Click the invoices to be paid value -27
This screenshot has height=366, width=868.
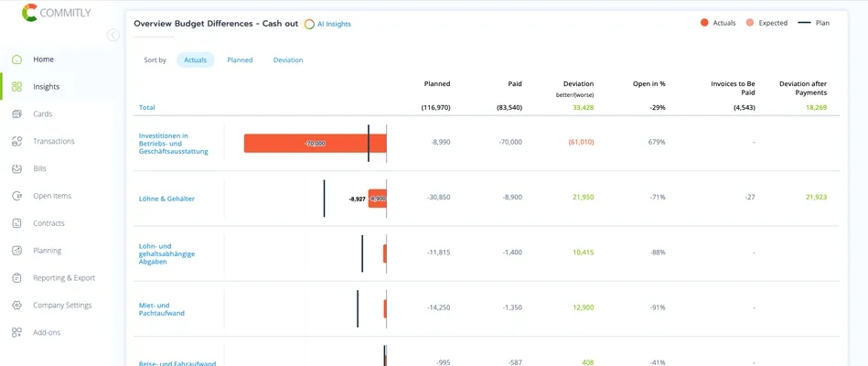coord(749,197)
